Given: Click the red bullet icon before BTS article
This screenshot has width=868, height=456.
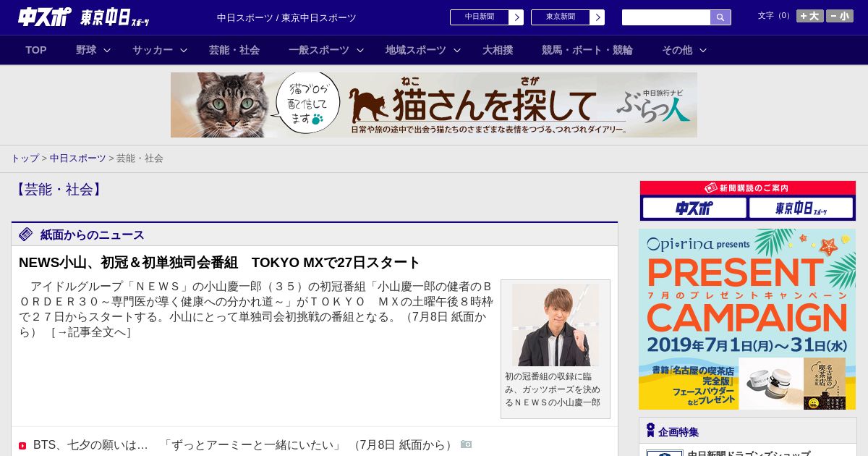Looking at the screenshot, I should 22,446.
